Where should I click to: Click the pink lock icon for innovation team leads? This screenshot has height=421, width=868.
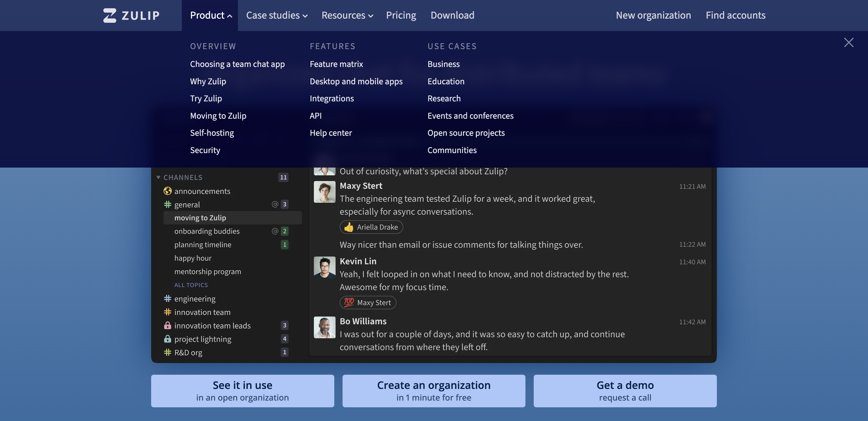click(x=167, y=326)
